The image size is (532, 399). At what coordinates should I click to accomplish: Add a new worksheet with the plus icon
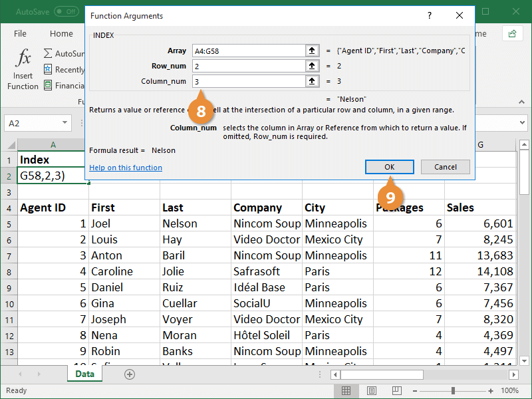pyautogui.click(x=130, y=374)
